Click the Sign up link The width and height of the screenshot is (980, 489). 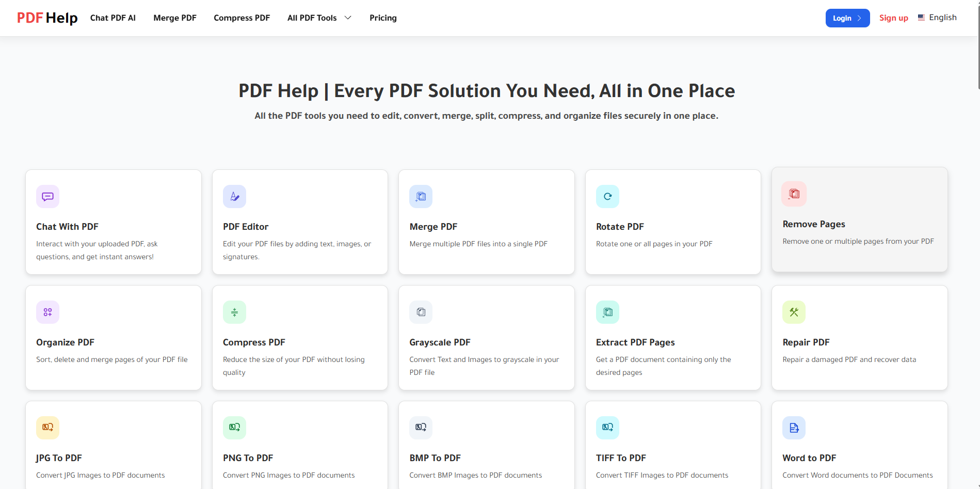point(893,18)
